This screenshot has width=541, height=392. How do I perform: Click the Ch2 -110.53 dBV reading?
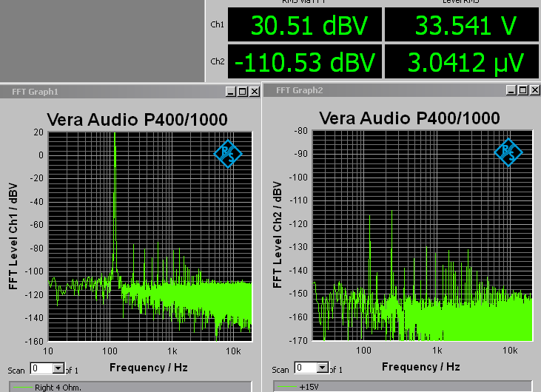pyautogui.click(x=305, y=61)
